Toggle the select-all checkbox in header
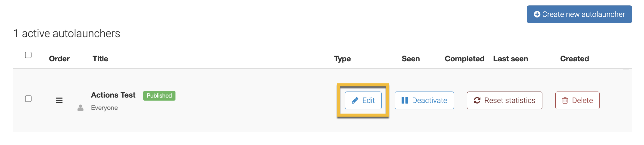 click(28, 55)
